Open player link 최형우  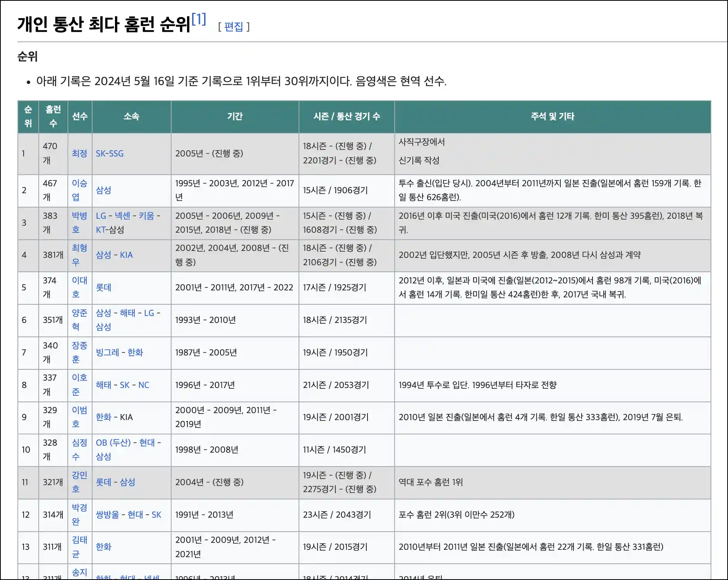(x=79, y=255)
